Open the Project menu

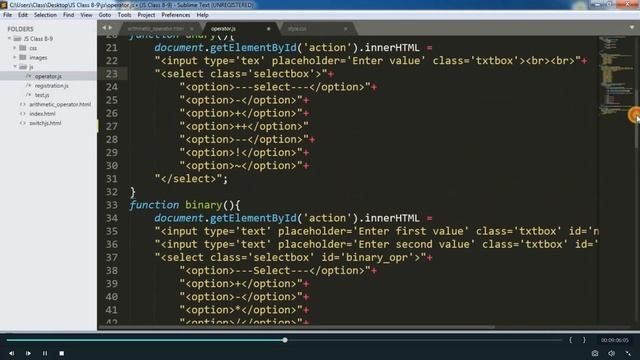[x=146, y=15]
